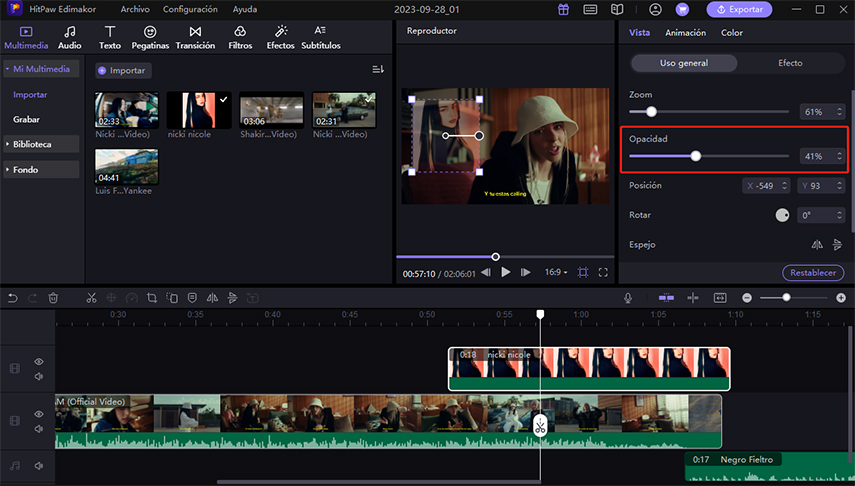Open the Subtítulos tool tab
Image resolution: width=855 pixels, height=486 pixels.
click(321, 38)
